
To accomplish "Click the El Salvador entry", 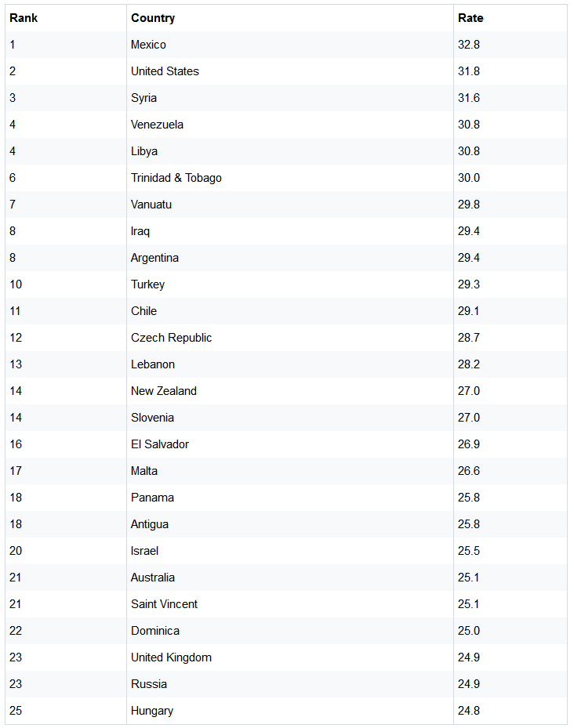I will point(160,444).
